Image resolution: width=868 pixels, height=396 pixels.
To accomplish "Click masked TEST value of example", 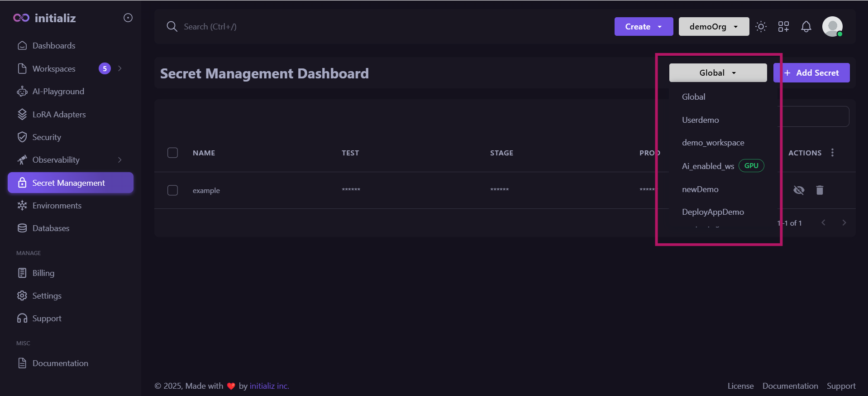I will pos(351,190).
